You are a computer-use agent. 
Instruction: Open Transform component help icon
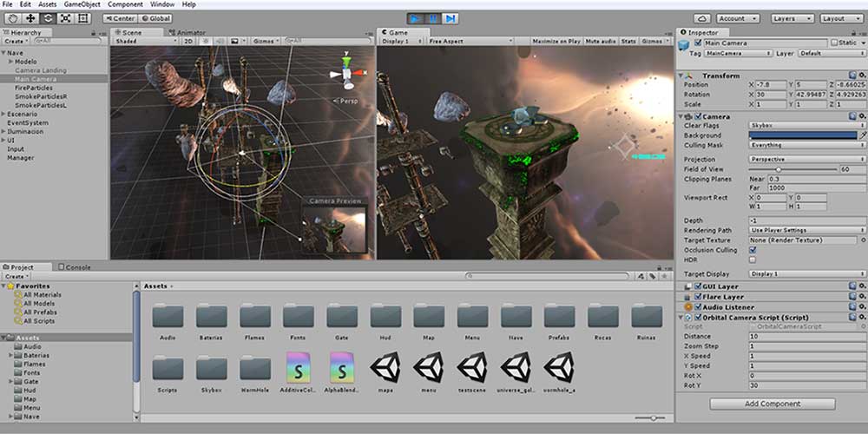(x=853, y=76)
